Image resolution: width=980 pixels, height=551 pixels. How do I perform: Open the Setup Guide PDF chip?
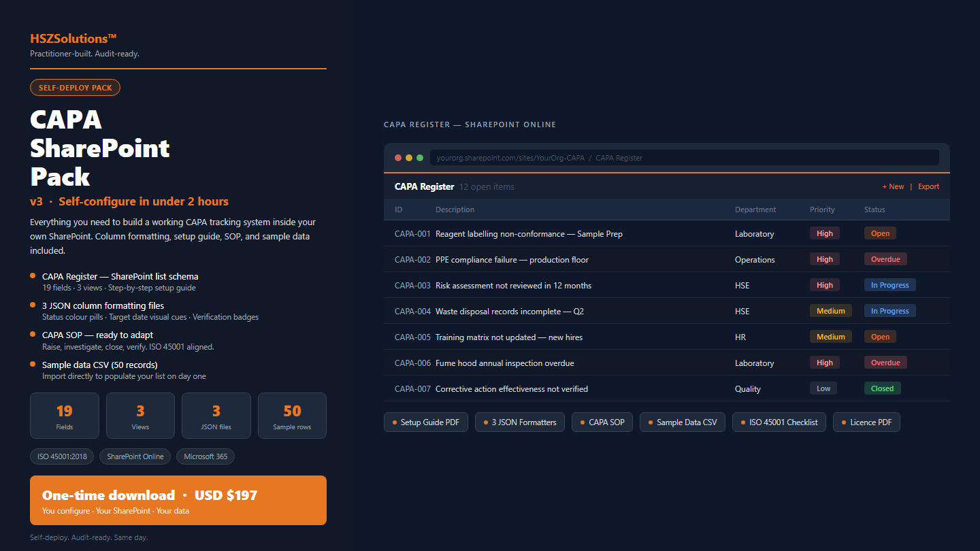(426, 422)
